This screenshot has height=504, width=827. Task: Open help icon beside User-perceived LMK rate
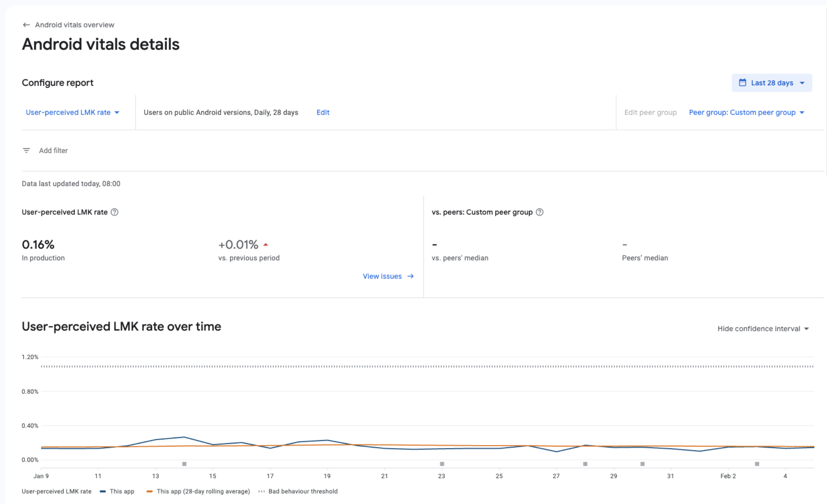coord(115,212)
